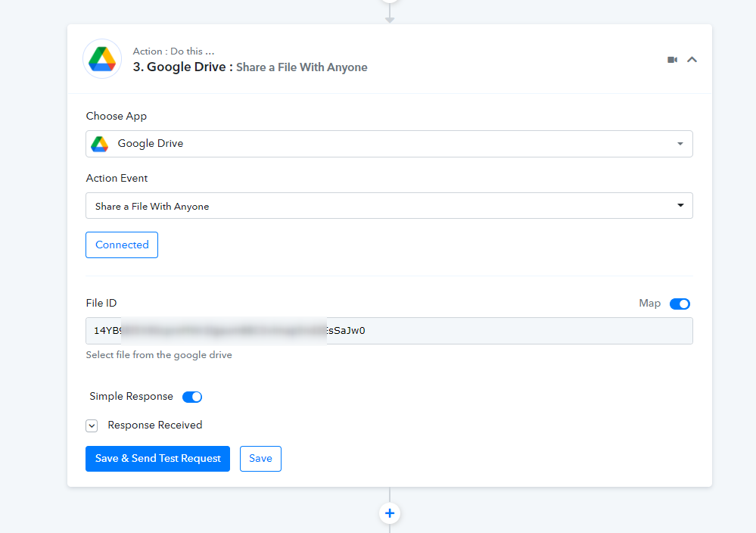Expand the Response Received section

pos(92,425)
